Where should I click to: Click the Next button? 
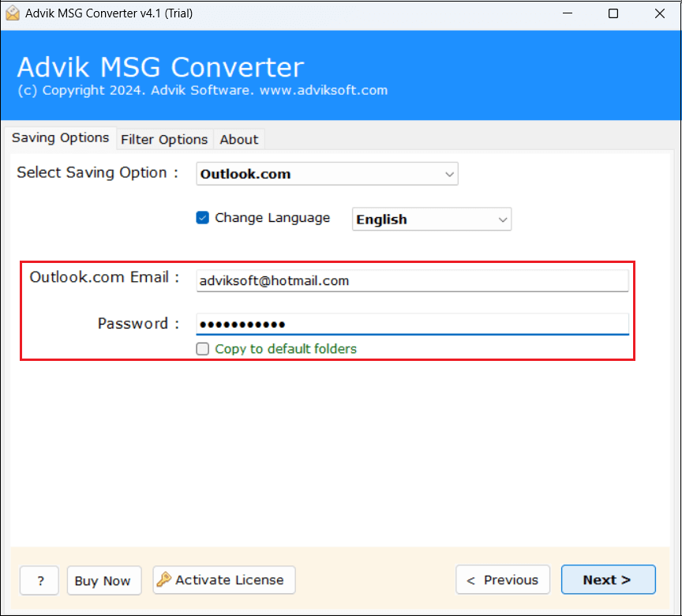tap(608, 579)
